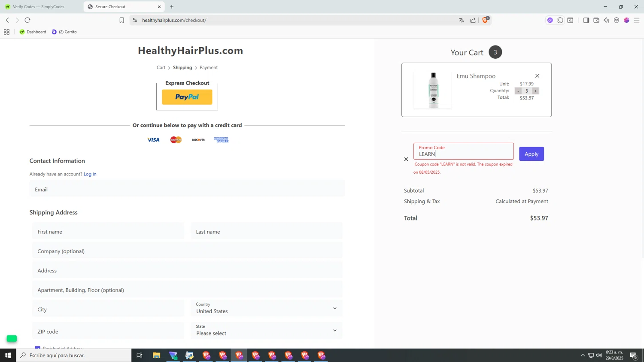Open the browser main hamburger menu
The image size is (644, 362).
tap(637, 20)
